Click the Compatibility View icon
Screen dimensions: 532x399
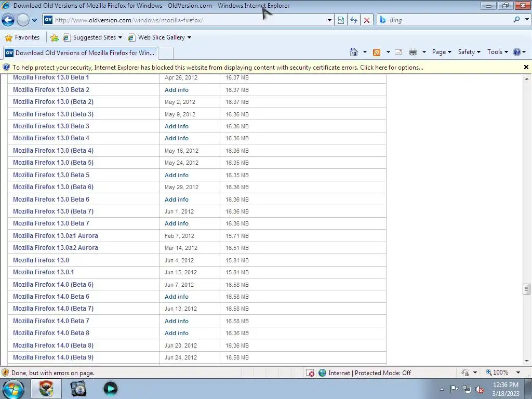pos(341,20)
